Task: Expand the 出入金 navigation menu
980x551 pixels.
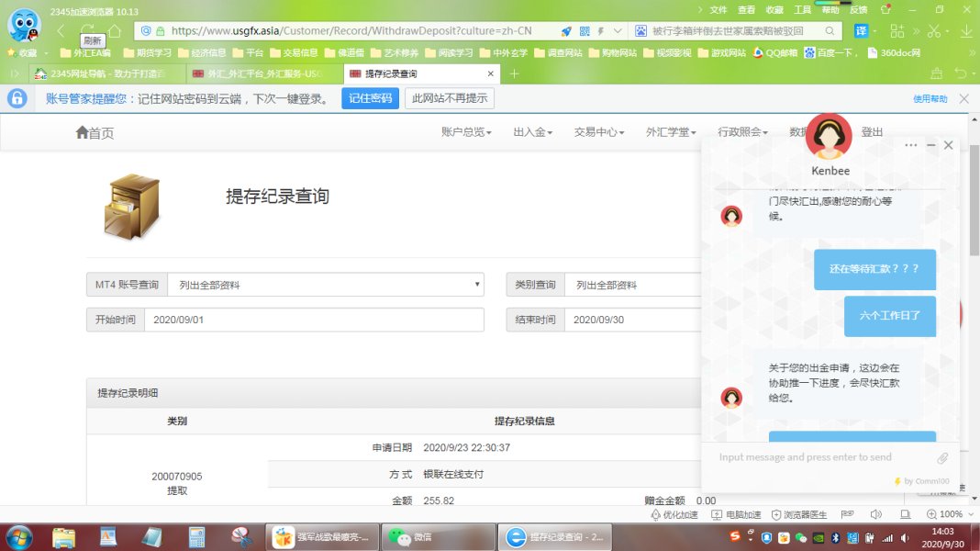Action: pyautogui.click(x=532, y=132)
